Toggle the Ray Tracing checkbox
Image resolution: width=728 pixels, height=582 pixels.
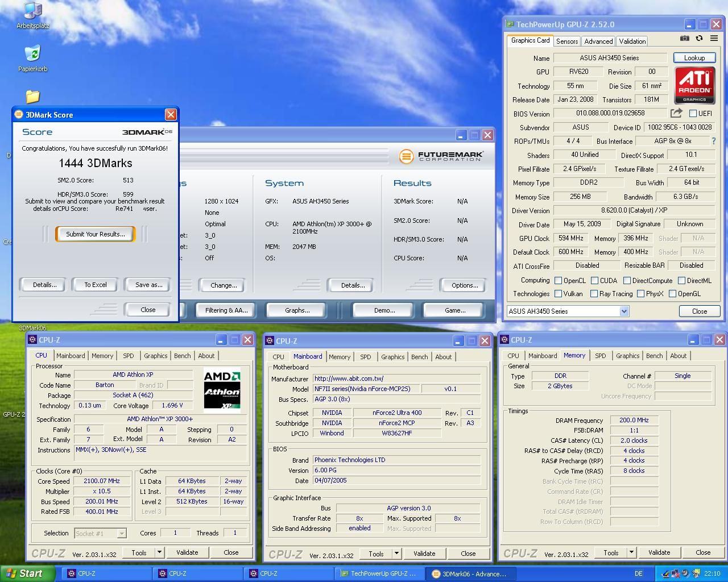pos(594,294)
